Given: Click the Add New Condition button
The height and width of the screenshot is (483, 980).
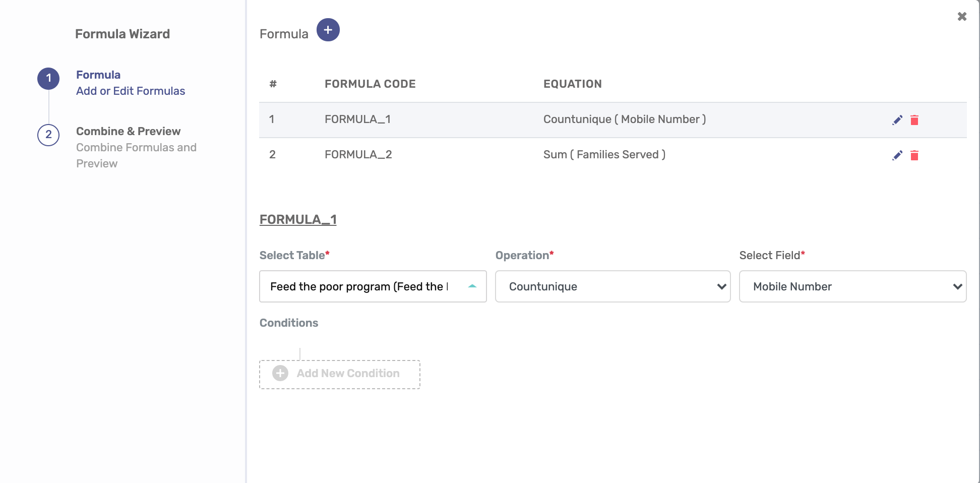Looking at the screenshot, I should [340, 374].
